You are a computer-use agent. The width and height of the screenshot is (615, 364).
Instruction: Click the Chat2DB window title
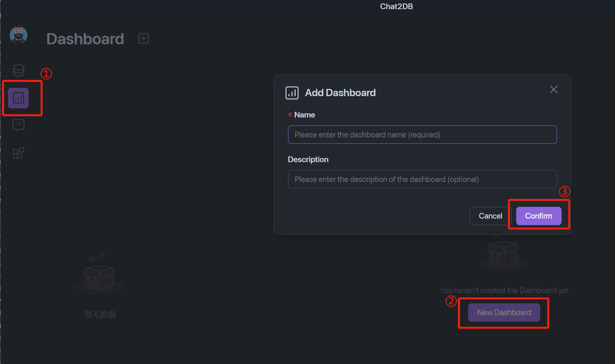396,6
